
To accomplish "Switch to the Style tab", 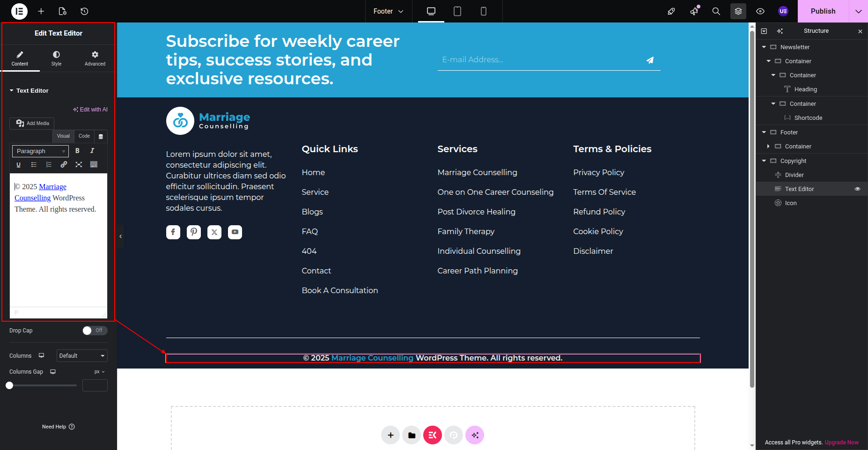I will tap(56, 59).
